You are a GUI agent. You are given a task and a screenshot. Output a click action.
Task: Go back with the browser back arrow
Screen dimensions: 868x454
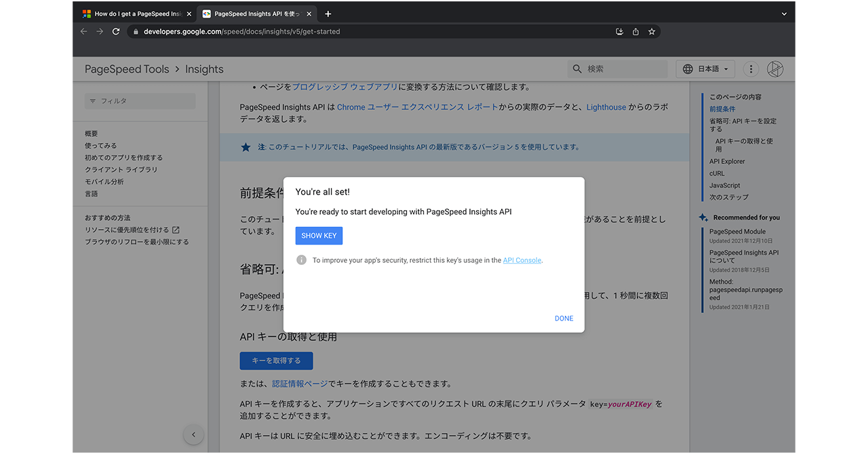(x=84, y=32)
